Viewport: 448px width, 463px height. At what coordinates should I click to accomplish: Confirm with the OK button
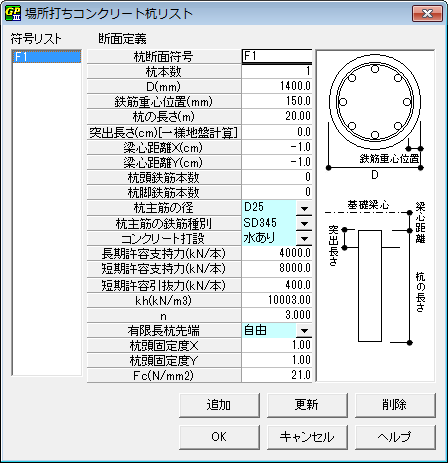point(219,437)
